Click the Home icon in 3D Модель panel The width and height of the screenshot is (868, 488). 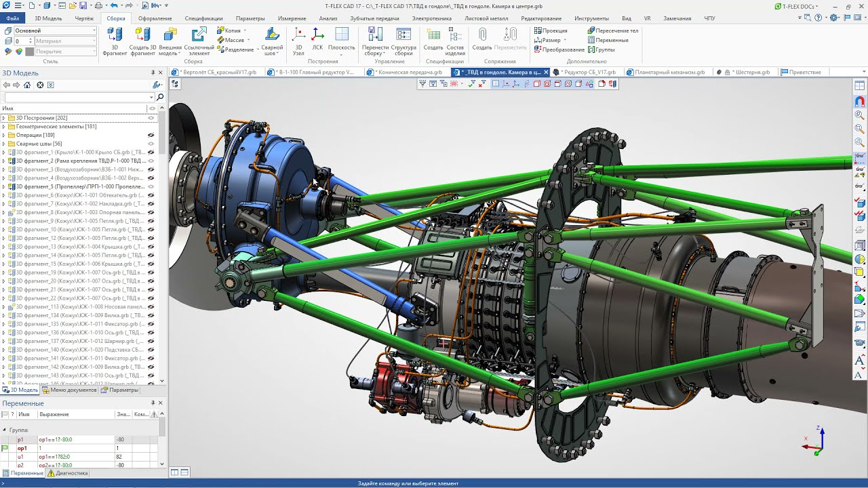coord(27,85)
